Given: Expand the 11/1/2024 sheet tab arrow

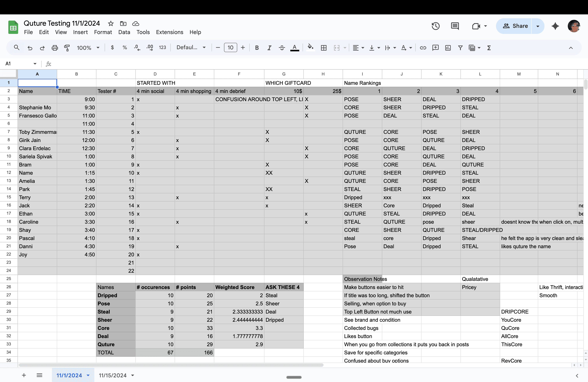Looking at the screenshot, I should click(x=88, y=375).
